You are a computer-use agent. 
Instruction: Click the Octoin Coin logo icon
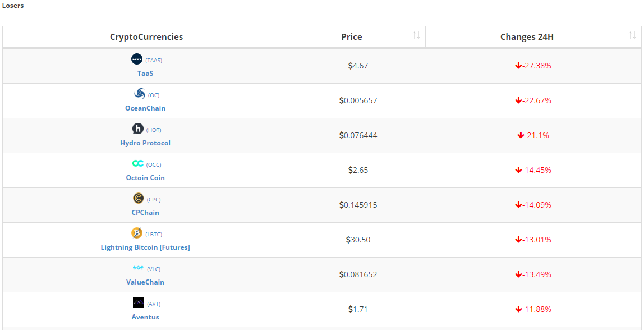137,163
